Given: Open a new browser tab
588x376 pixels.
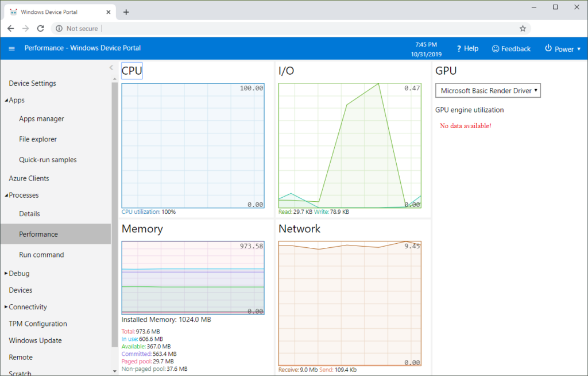Looking at the screenshot, I should pyautogui.click(x=126, y=12).
